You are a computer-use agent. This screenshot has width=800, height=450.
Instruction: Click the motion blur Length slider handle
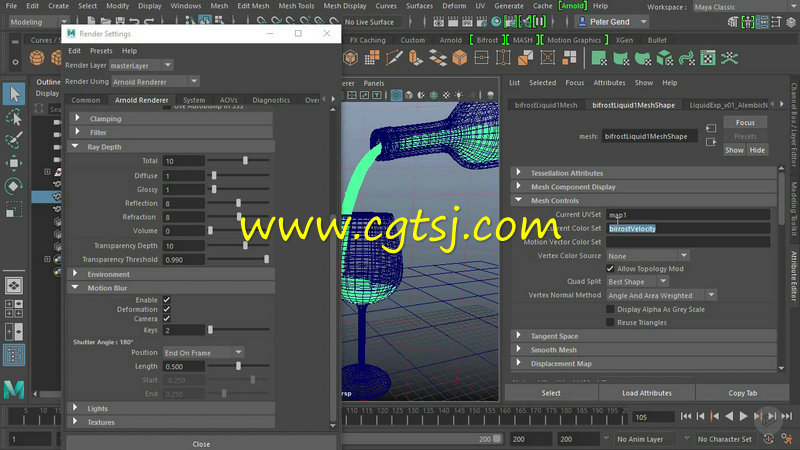point(238,366)
